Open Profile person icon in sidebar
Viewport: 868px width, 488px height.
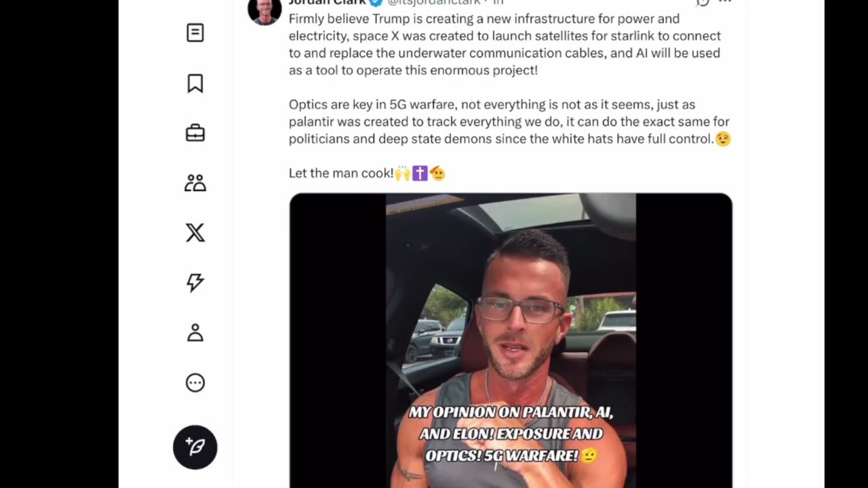tap(195, 332)
